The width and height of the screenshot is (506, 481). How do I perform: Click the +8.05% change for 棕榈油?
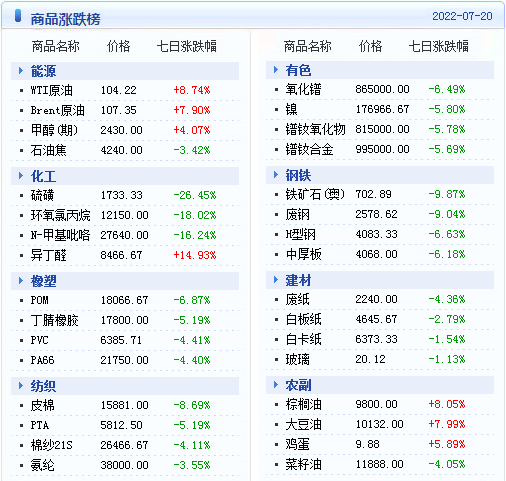pos(447,404)
